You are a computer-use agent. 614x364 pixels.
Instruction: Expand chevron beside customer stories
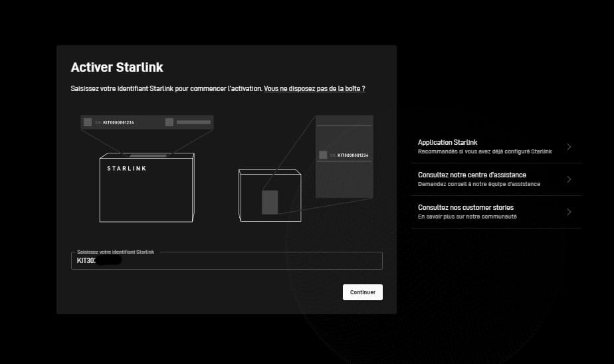pos(569,212)
